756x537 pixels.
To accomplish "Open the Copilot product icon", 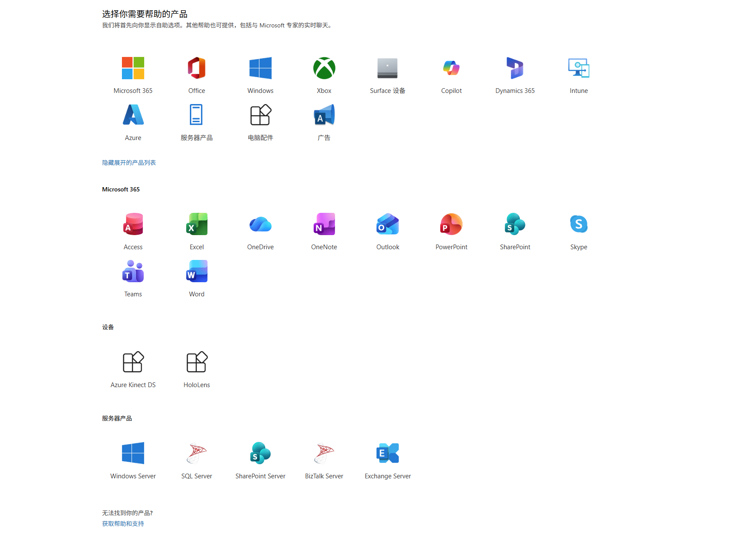I will coord(451,68).
